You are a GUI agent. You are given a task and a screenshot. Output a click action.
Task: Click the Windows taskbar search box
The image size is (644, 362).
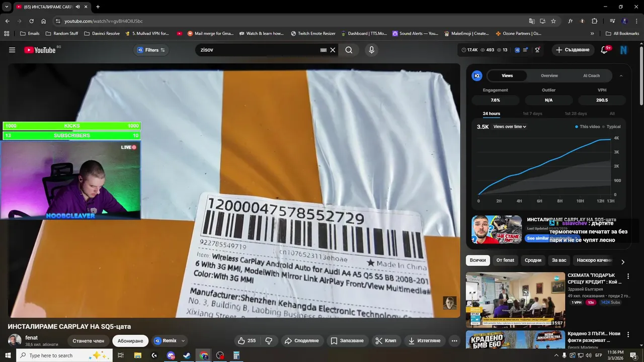pos(64,355)
